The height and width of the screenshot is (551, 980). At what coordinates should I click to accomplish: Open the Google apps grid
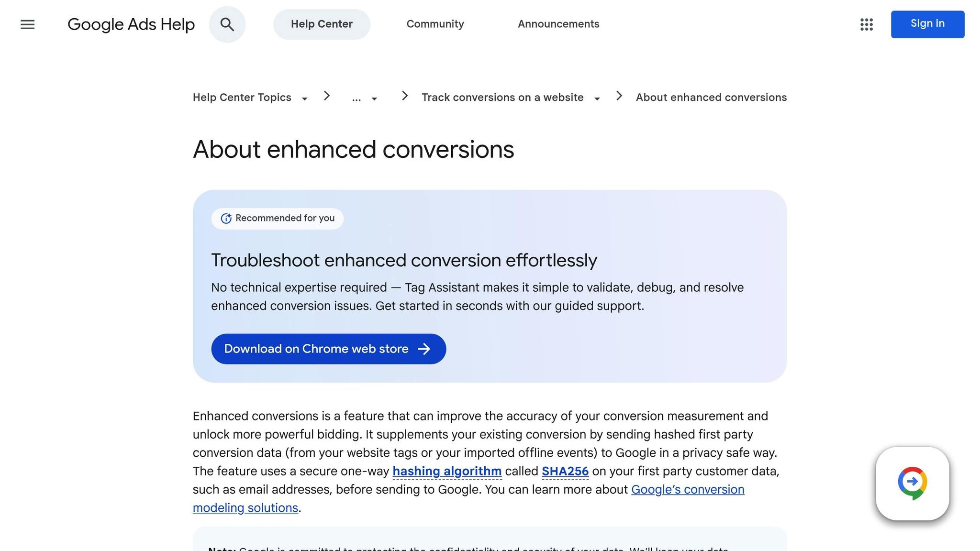pos(866,24)
